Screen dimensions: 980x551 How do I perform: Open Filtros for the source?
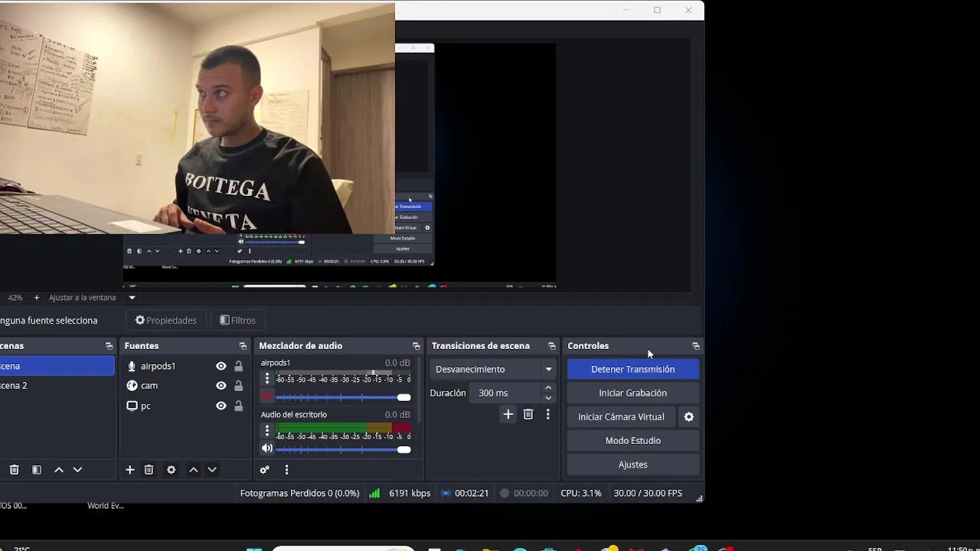coord(237,320)
